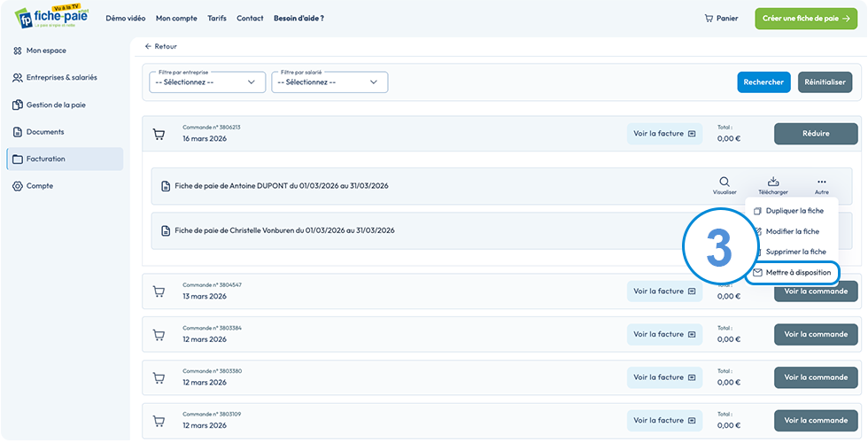Click cart icon of order 3804547
868x443 pixels.
159,291
